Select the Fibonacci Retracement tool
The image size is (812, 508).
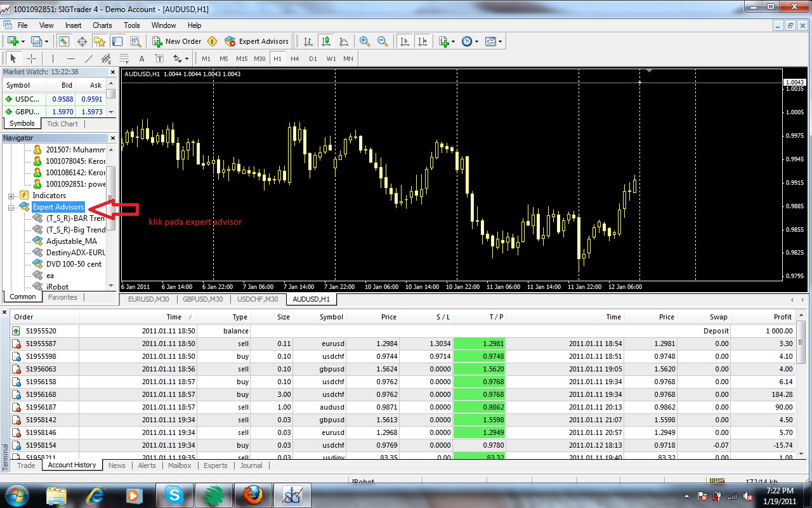pyautogui.click(x=124, y=58)
